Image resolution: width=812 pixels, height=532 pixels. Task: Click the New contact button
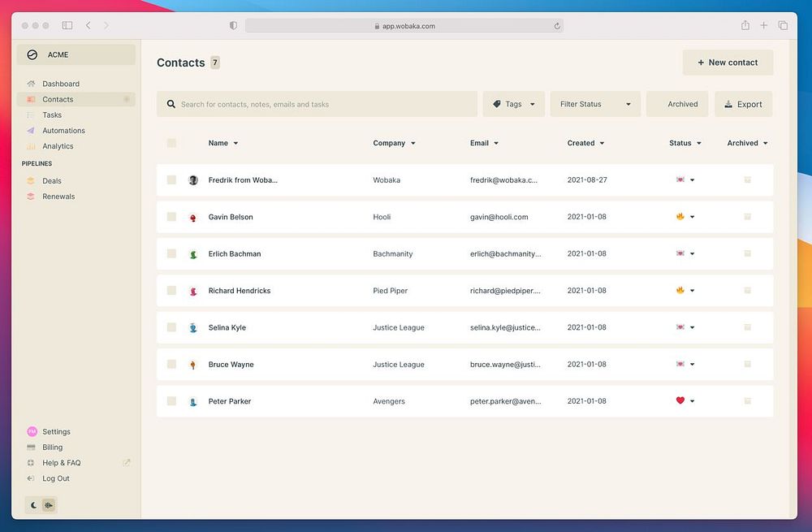(x=728, y=63)
